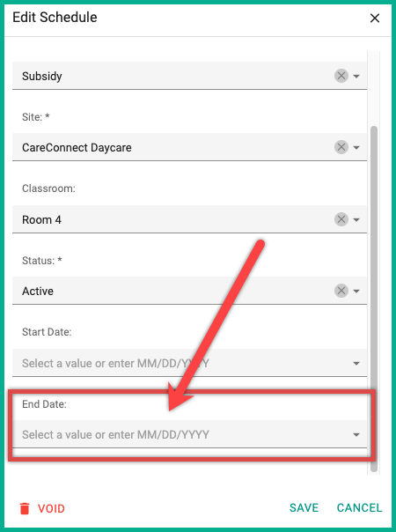Click the trash can Void icon

coord(25,508)
